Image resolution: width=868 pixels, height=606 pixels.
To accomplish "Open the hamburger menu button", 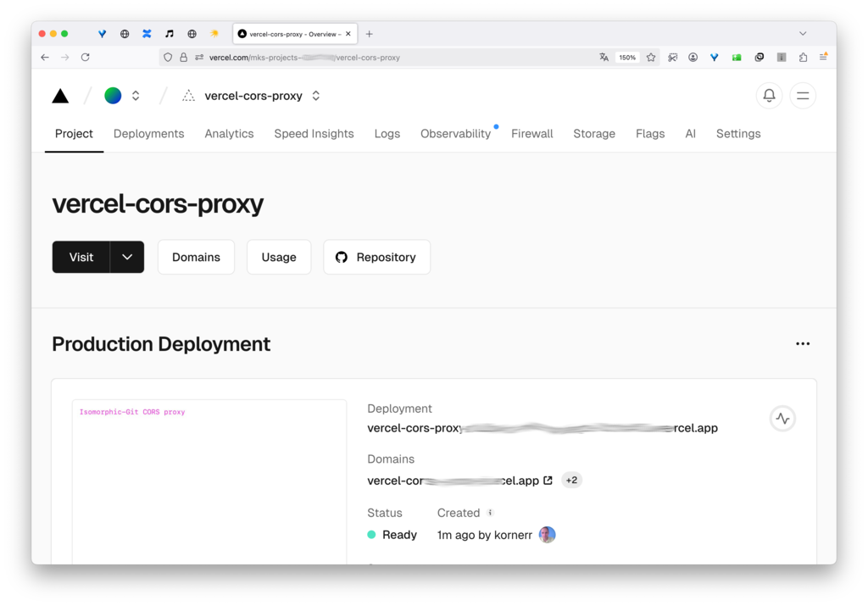I will (x=802, y=96).
